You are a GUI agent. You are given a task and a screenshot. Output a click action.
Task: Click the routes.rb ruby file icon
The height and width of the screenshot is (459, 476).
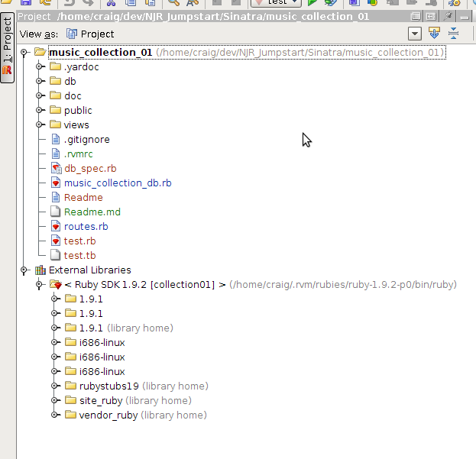[56, 226]
